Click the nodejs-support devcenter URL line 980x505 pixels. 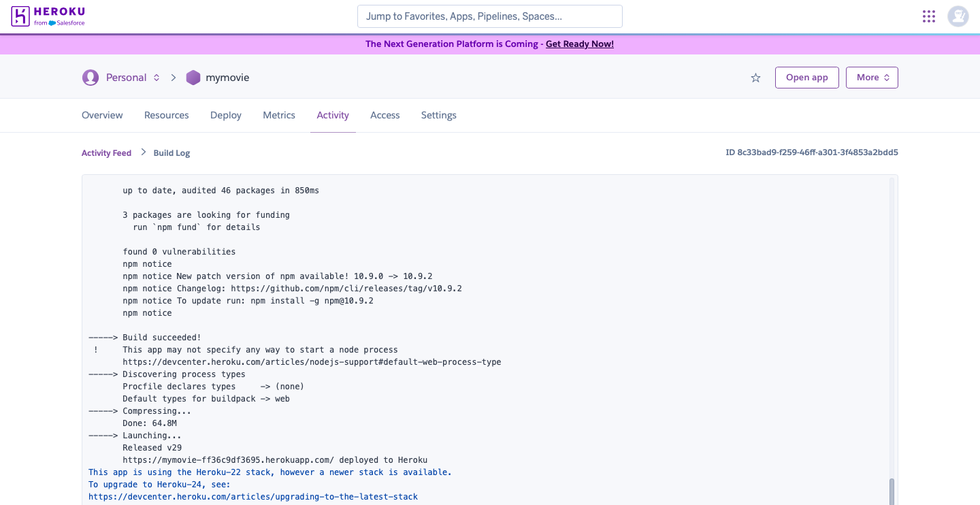click(312, 362)
